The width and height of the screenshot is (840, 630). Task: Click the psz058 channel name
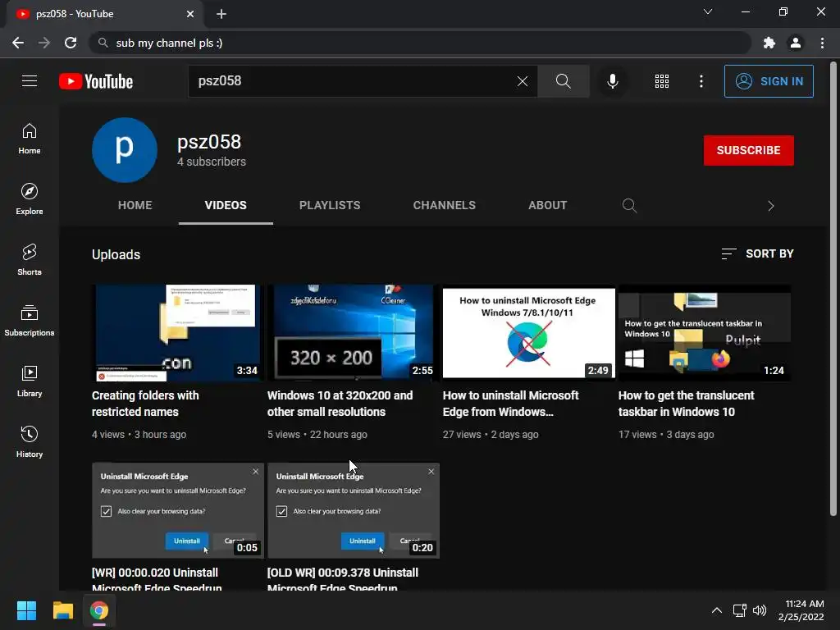[209, 142]
